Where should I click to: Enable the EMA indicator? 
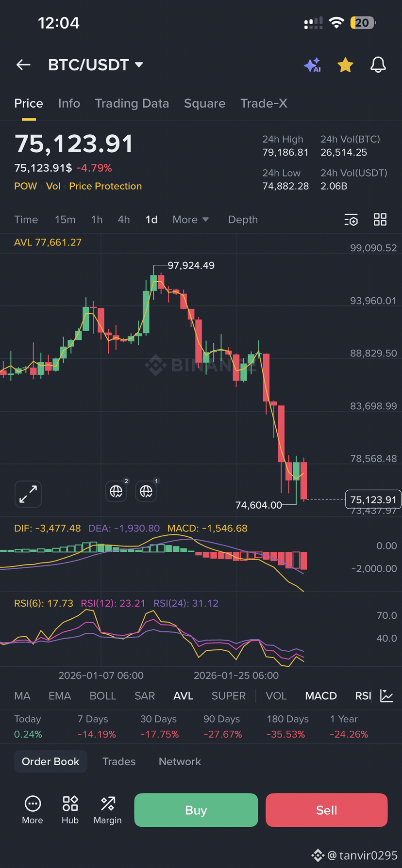click(60, 696)
